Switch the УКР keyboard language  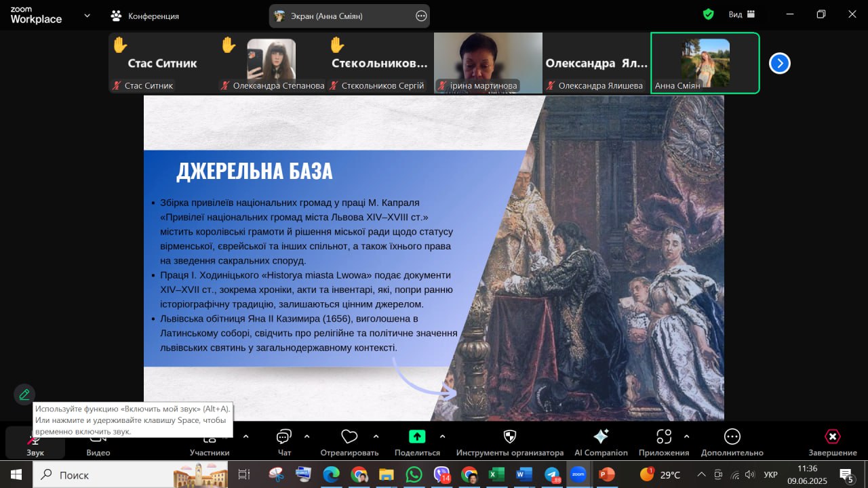pyautogui.click(x=770, y=474)
